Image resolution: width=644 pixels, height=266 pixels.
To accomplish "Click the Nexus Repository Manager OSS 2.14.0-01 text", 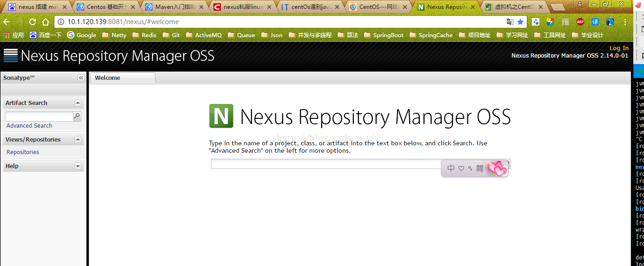I will tap(570, 56).
